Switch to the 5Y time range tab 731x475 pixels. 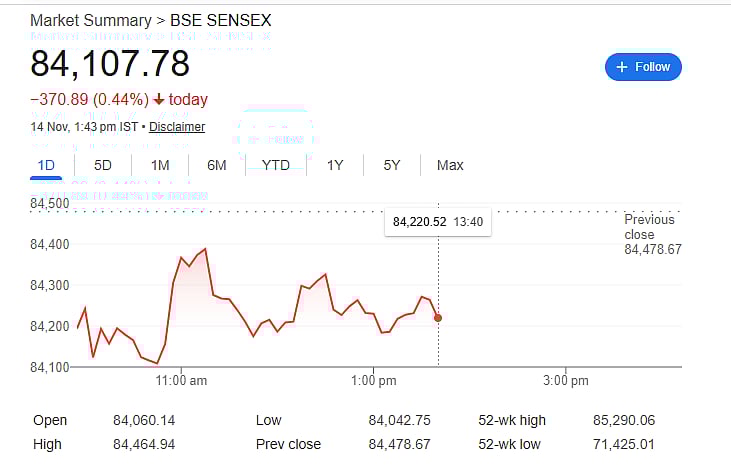pyautogui.click(x=392, y=165)
